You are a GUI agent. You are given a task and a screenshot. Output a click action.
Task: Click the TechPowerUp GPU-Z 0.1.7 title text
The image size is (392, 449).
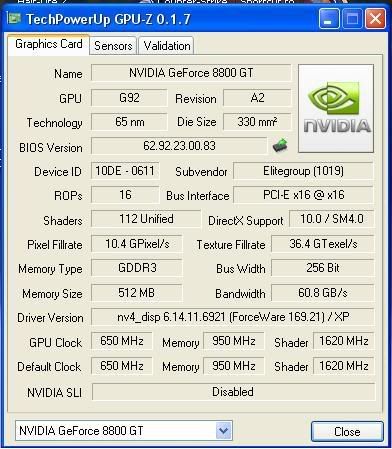point(108,19)
